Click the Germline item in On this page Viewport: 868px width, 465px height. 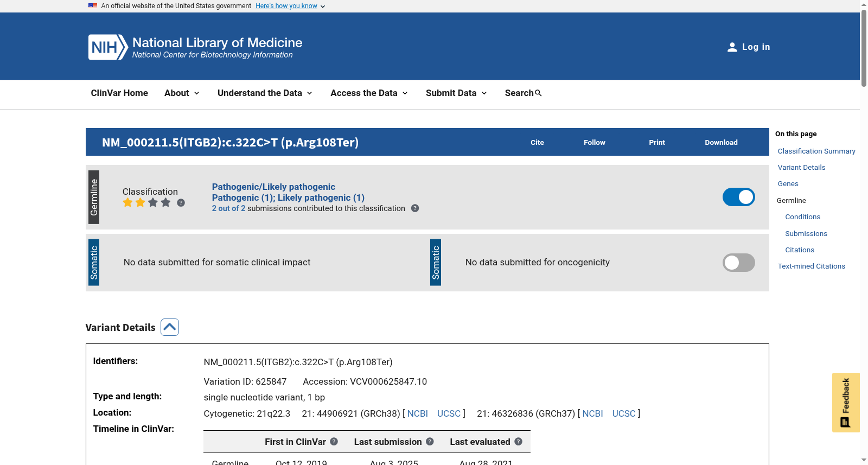[x=791, y=201]
